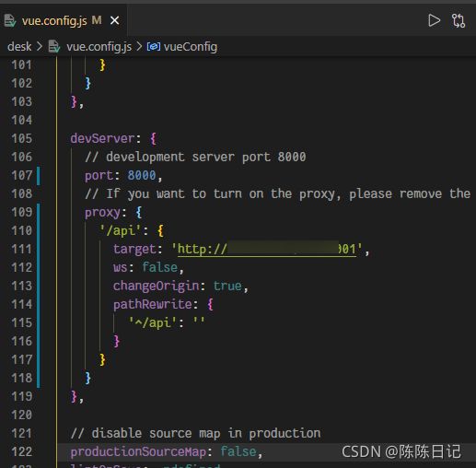Select the vue.config.js editor tab
Screen dimensions: 476x468
[x=63, y=20]
